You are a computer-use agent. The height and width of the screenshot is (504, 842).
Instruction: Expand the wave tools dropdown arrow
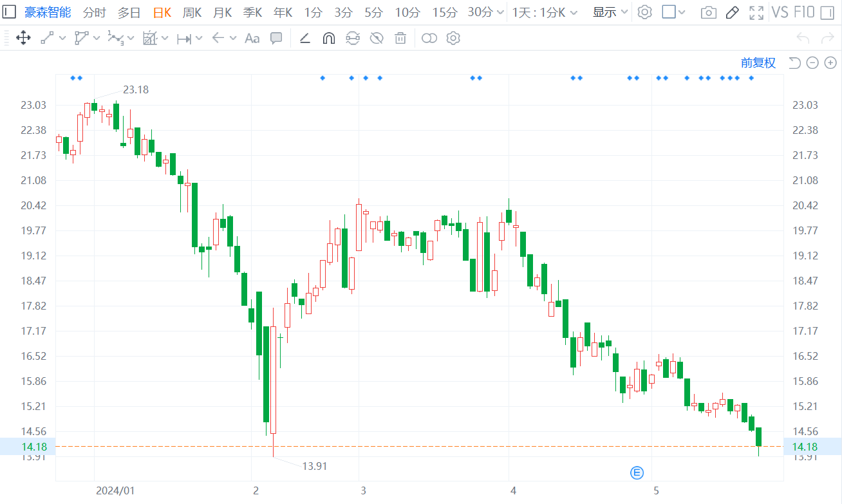coord(131,39)
